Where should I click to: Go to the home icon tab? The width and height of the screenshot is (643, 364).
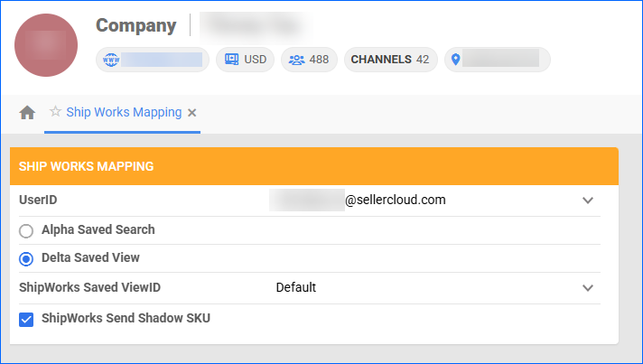[27, 113]
